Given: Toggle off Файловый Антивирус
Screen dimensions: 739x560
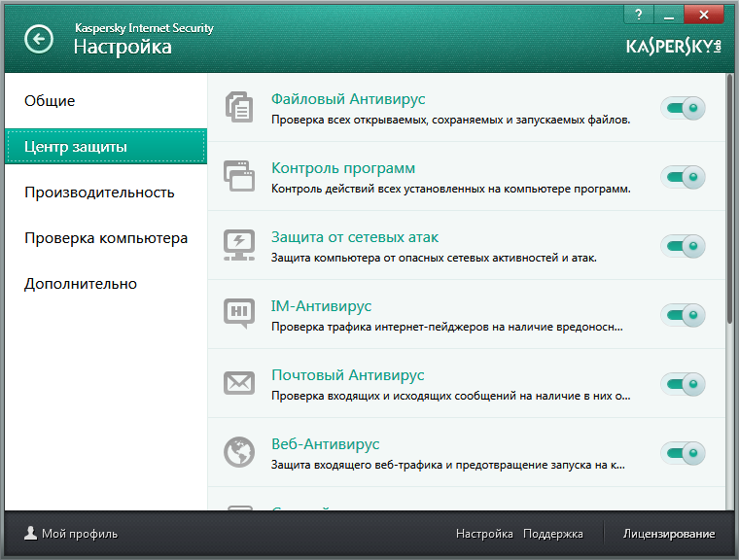Looking at the screenshot, I should tap(683, 108).
